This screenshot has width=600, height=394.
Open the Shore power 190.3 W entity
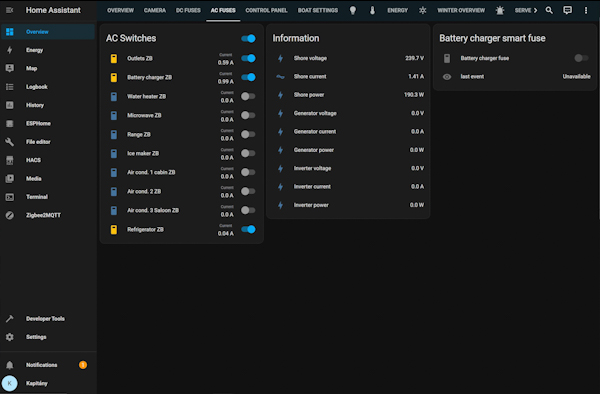pyautogui.click(x=348, y=95)
